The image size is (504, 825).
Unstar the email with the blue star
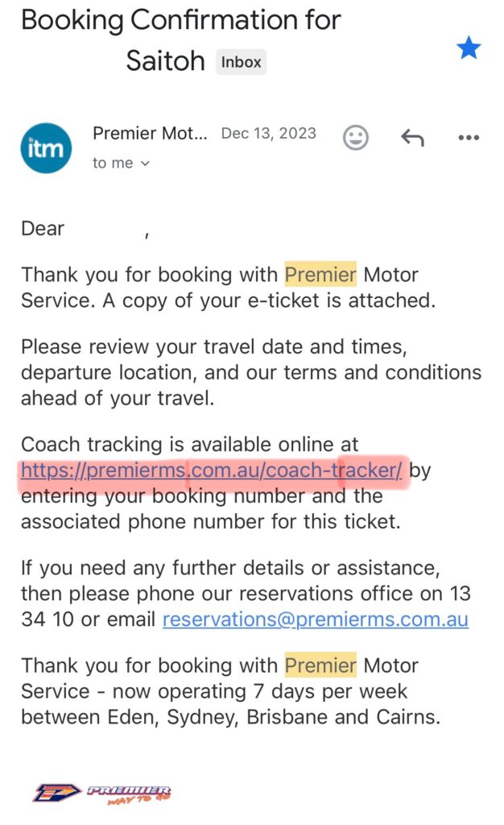[469, 48]
